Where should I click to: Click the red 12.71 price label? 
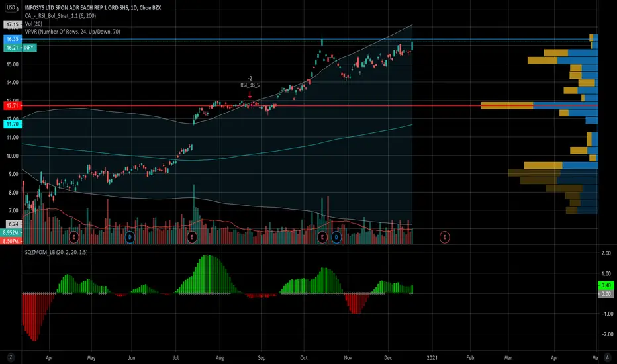pyautogui.click(x=13, y=105)
